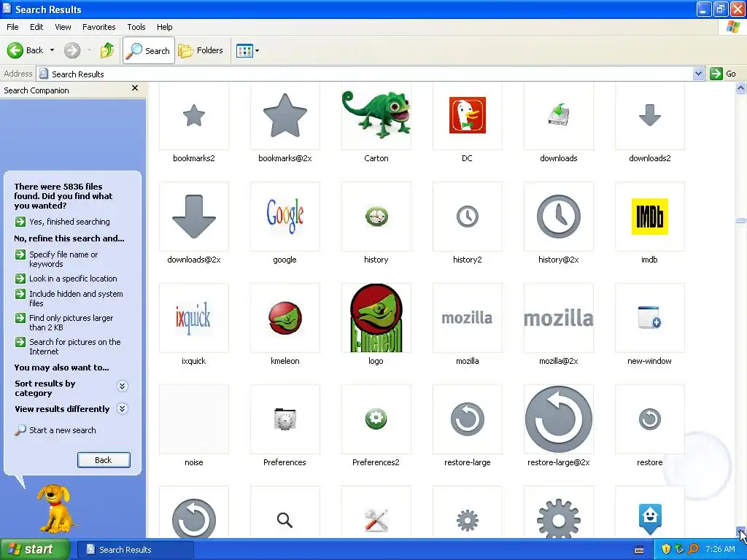Select the crossed tools image thumbnail
This screenshot has width=747, height=560.
click(376, 513)
